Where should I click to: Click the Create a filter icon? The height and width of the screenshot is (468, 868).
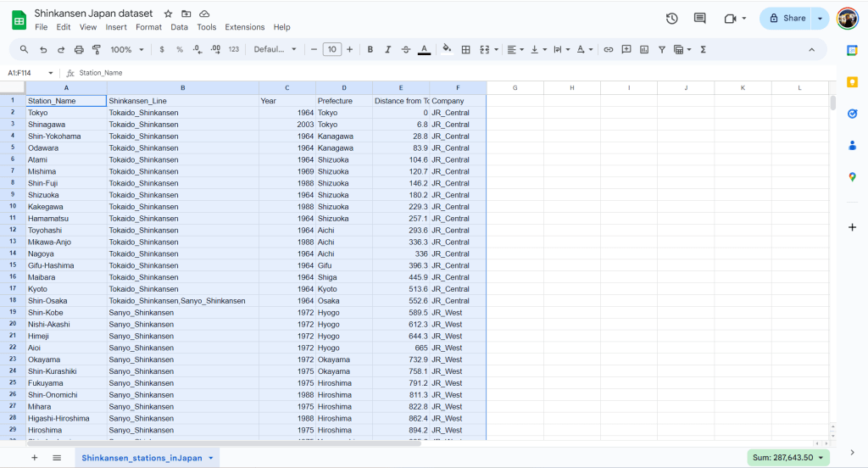pyautogui.click(x=661, y=49)
